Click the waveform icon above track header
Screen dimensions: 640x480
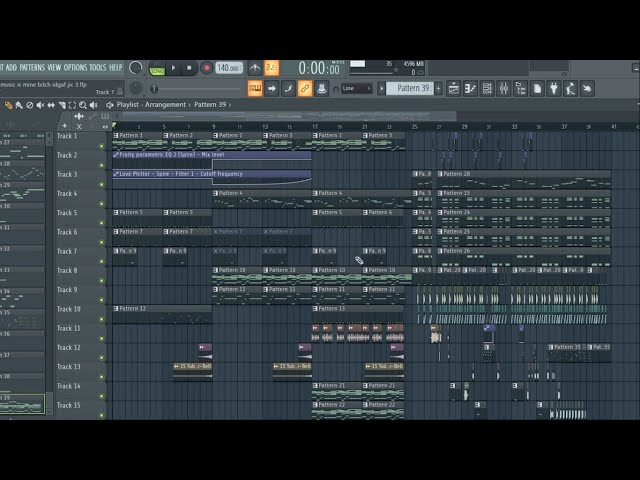tap(79, 117)
